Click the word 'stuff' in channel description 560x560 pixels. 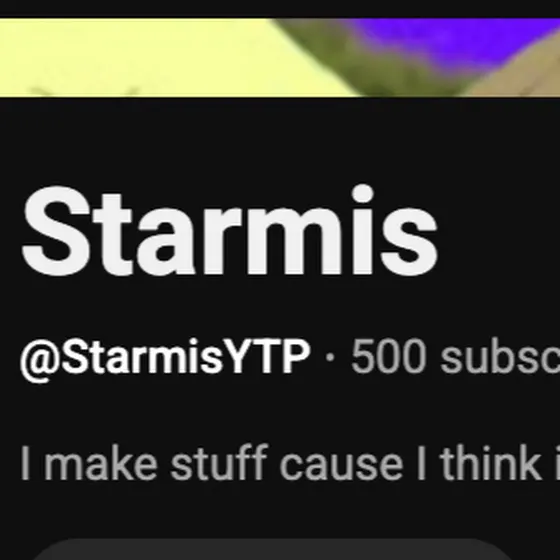(219, 463)
